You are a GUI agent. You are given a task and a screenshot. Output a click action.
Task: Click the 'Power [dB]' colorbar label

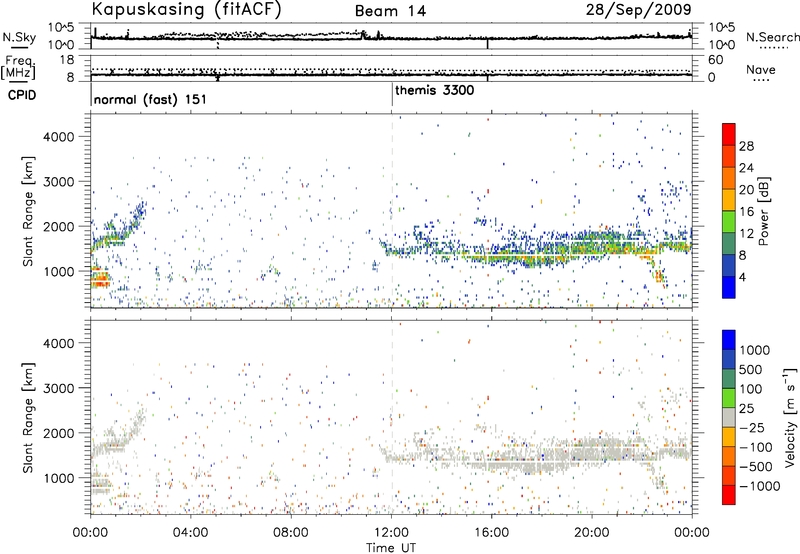click(764, 211)
